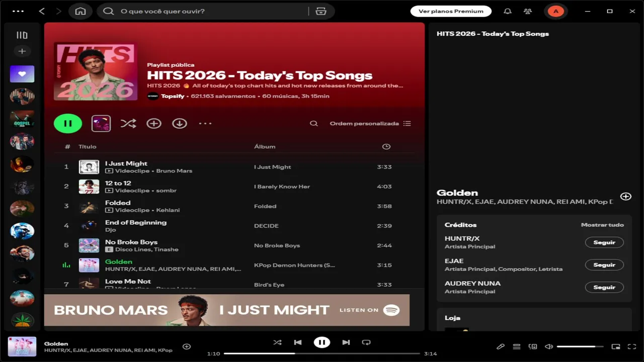Open Liked Songs heart tile in sidebar
Screen dimensions: 644x362
[x=22, y=74]
